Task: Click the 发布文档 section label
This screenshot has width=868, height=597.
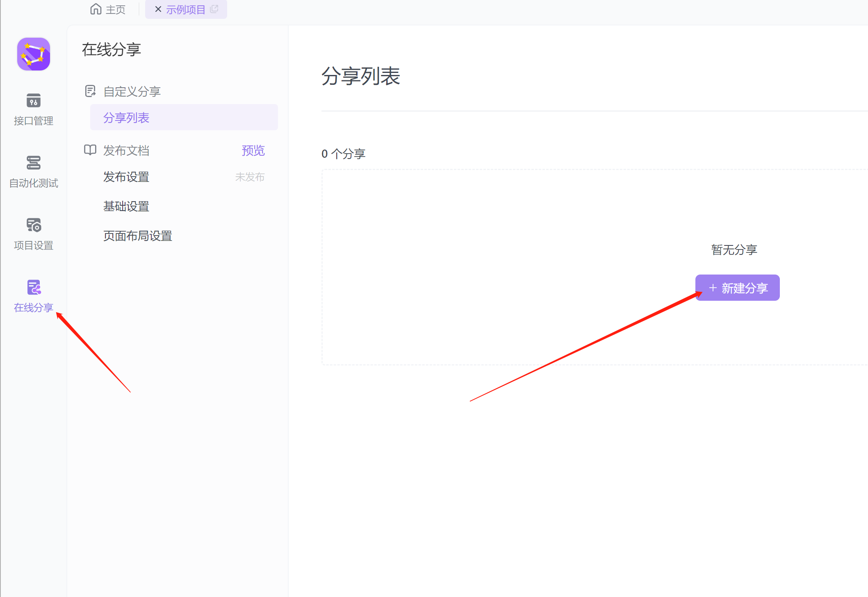Action: tap(126, 150)
